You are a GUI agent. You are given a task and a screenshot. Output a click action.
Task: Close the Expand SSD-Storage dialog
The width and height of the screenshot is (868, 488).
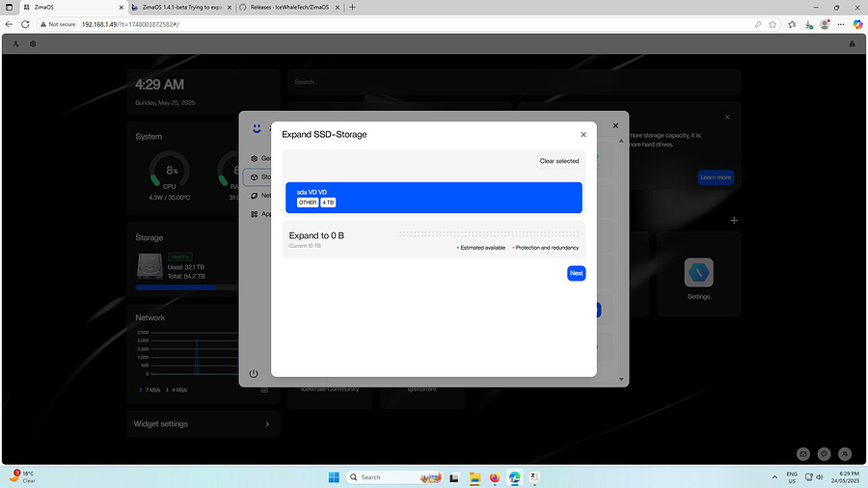(x=583, y=134)
